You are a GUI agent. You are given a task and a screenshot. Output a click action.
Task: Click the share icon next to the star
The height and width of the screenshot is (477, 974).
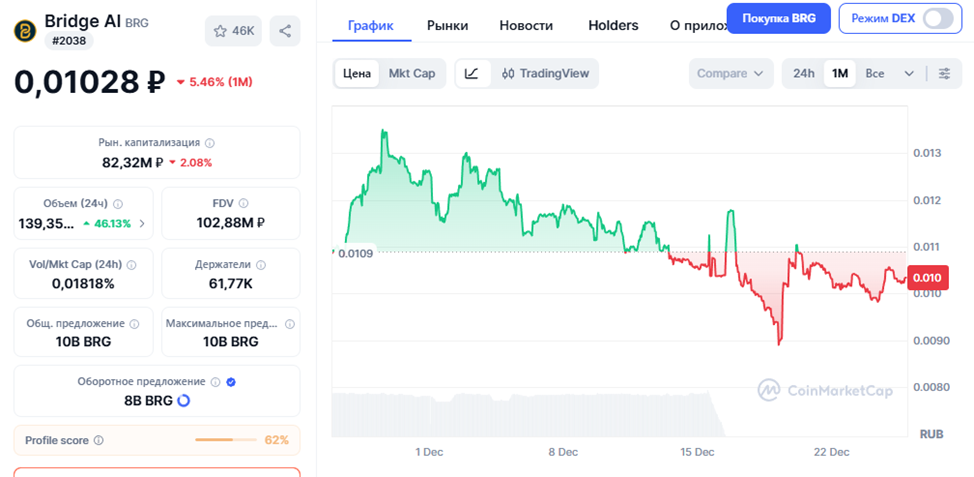click(x=285, y=31)
